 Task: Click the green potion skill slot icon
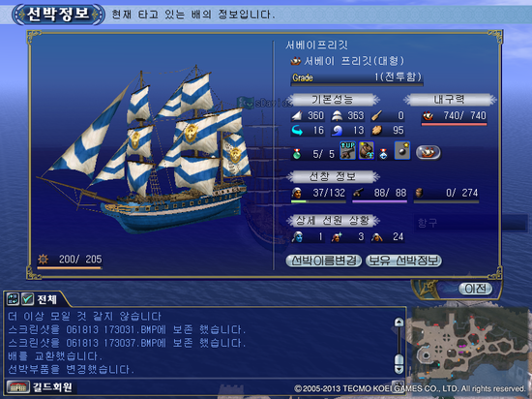[x=297, y=154]
